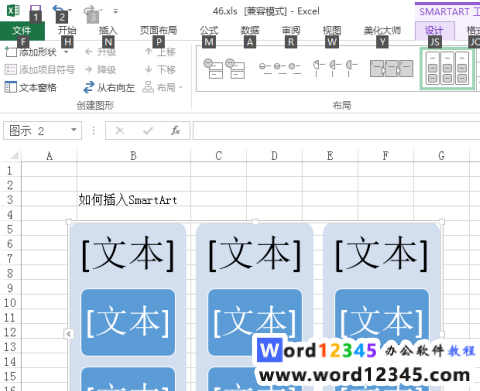Click 添加项目符号
Image resolution: width=480 pixels, height=391 pixels.
click(40, 70)
